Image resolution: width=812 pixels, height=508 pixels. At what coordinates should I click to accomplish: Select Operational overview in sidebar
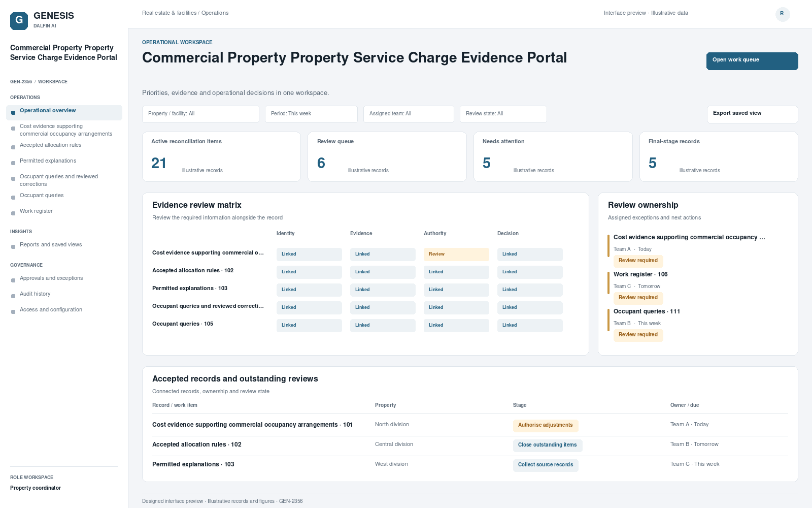[x=64, y=112]
